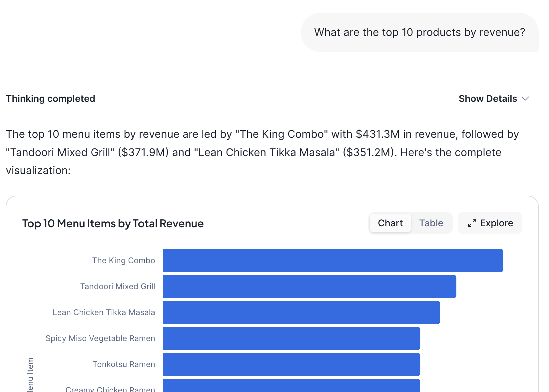
Task: Expand the Show Details chevron
Action: point(525,98)
